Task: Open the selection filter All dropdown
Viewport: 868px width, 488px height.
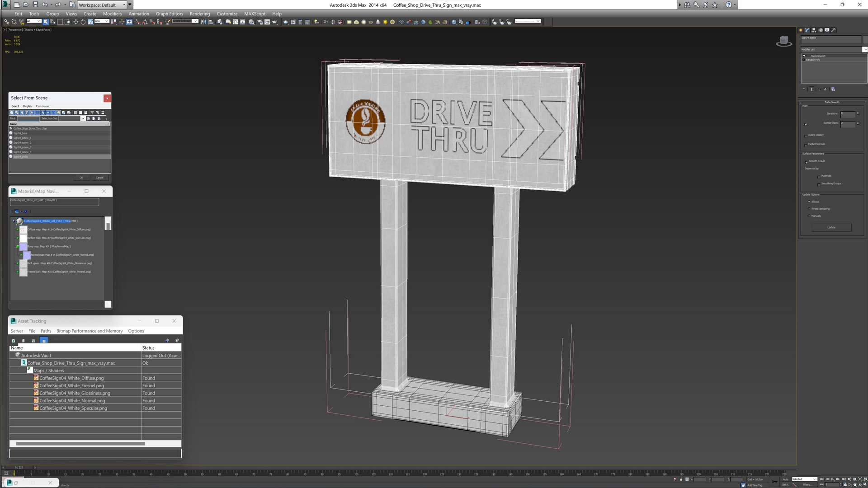Action: click(x=34, y=21)
